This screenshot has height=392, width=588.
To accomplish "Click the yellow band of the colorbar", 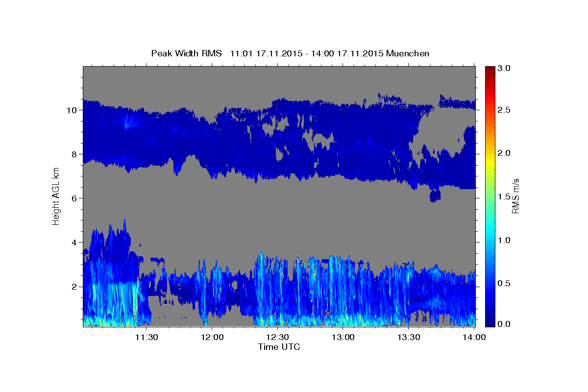I will [490, 164].
